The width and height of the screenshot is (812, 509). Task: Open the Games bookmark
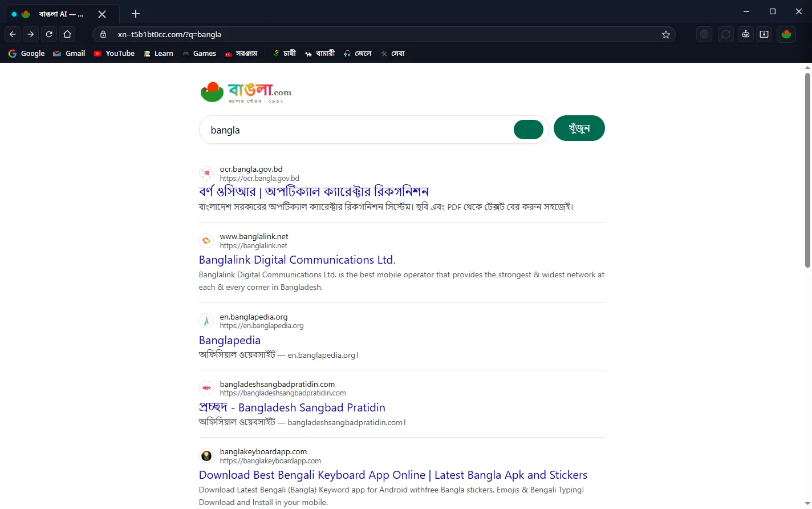(199, 54)
